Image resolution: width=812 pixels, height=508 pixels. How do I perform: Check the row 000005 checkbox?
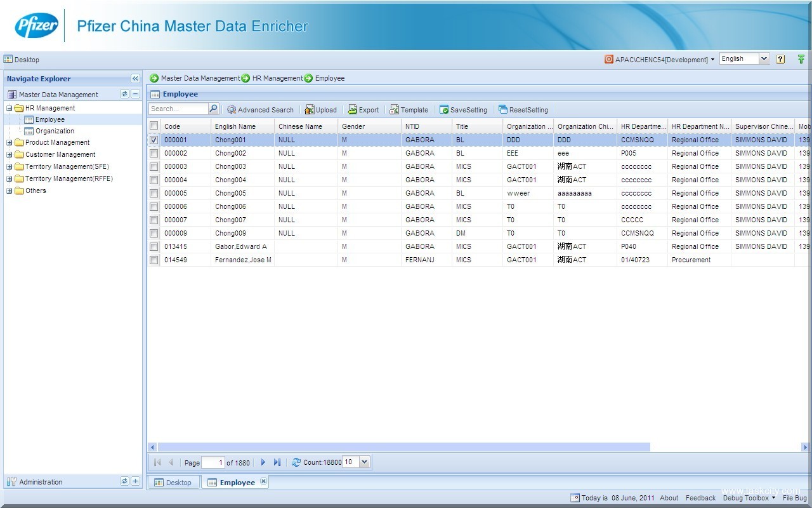pos(154,193)
